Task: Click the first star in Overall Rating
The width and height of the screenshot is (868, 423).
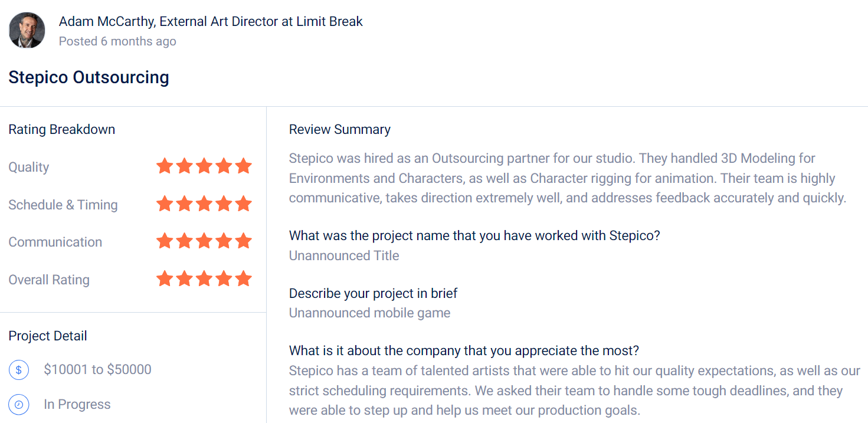Action: pos(165,278)
